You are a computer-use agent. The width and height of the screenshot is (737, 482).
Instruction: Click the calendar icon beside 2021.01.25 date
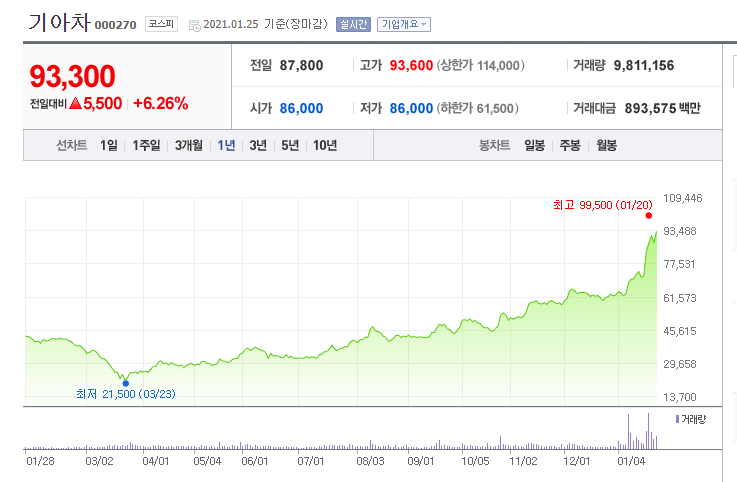click(x=194, y=25)
